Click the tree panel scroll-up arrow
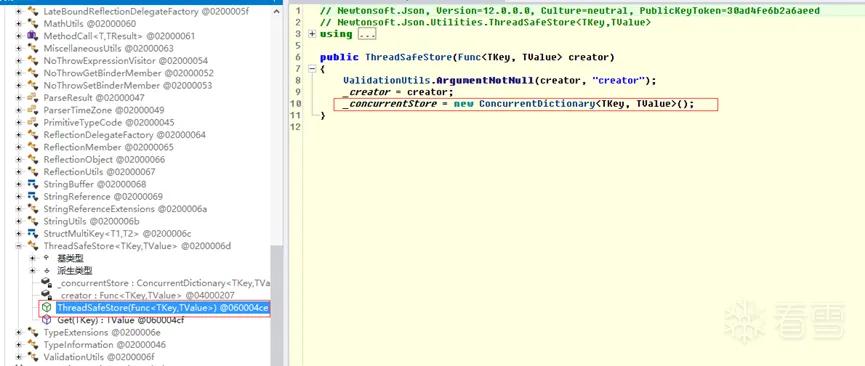This screenshot has height=366, width=865. tap(277, 10)
